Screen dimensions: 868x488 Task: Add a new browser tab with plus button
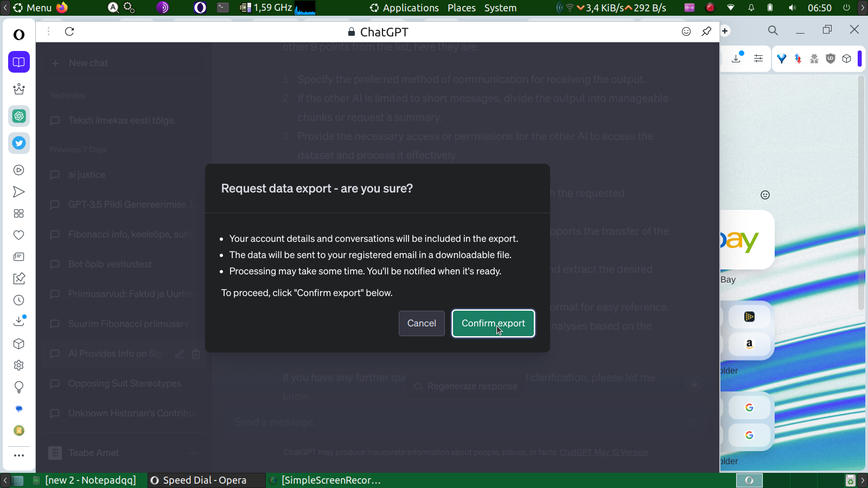[x=725, y=31]
